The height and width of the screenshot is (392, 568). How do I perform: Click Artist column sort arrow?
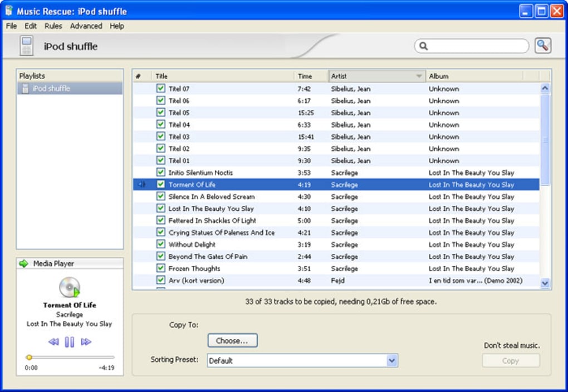[x=419, y=76]
